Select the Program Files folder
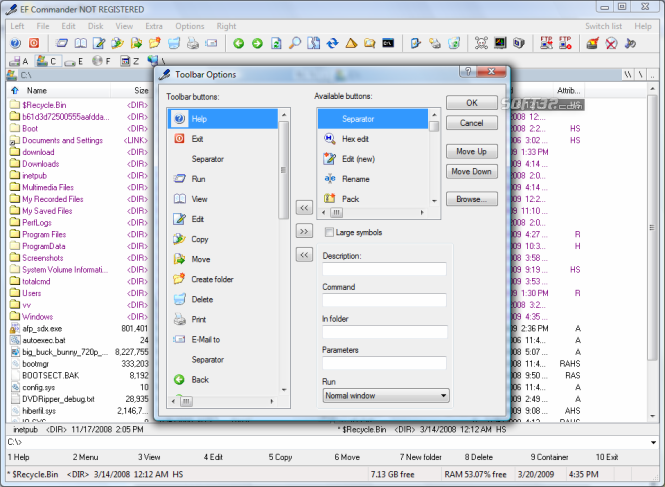This screenshot has height=487, width=665. pos(44,234)
